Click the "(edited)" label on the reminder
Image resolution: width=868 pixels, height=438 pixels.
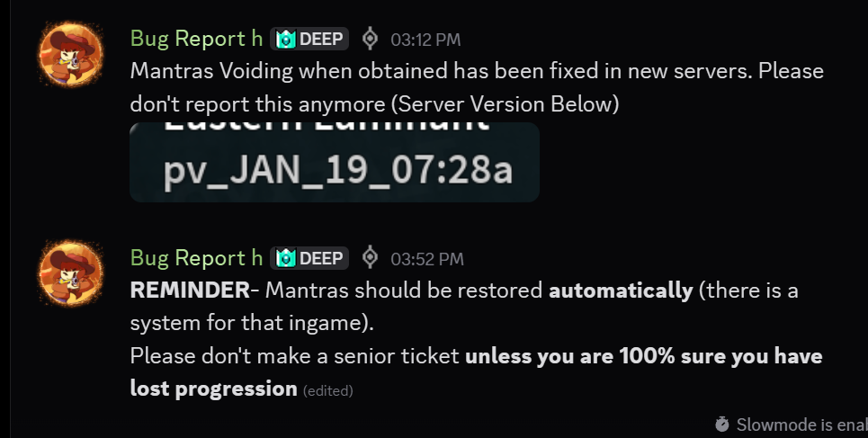click(328, 391)
